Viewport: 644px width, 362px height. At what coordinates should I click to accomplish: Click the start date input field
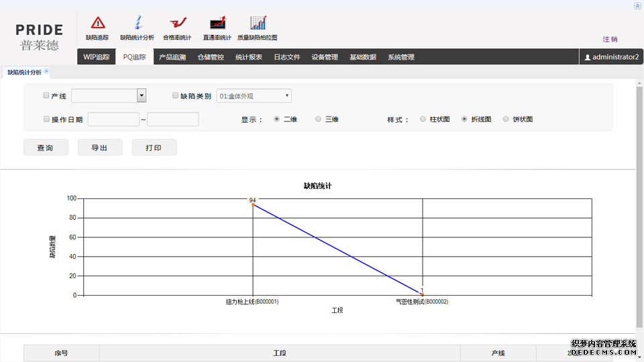(113, 119)
